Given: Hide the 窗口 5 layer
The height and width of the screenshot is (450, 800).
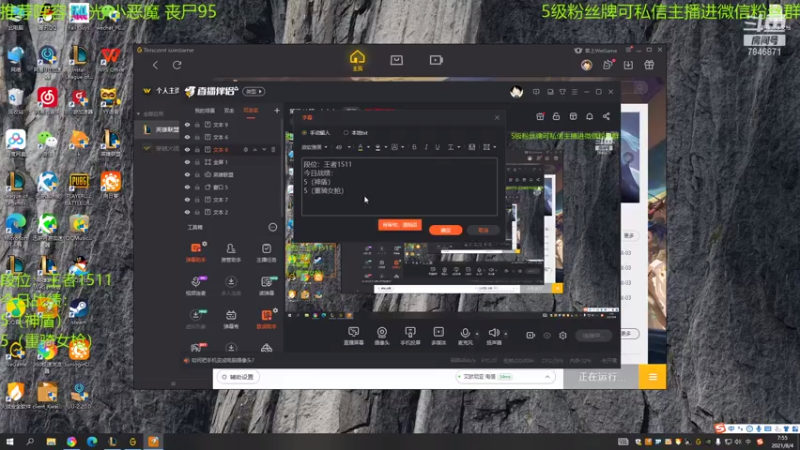Looking at the screenshot, I should (x=187, y=187).
